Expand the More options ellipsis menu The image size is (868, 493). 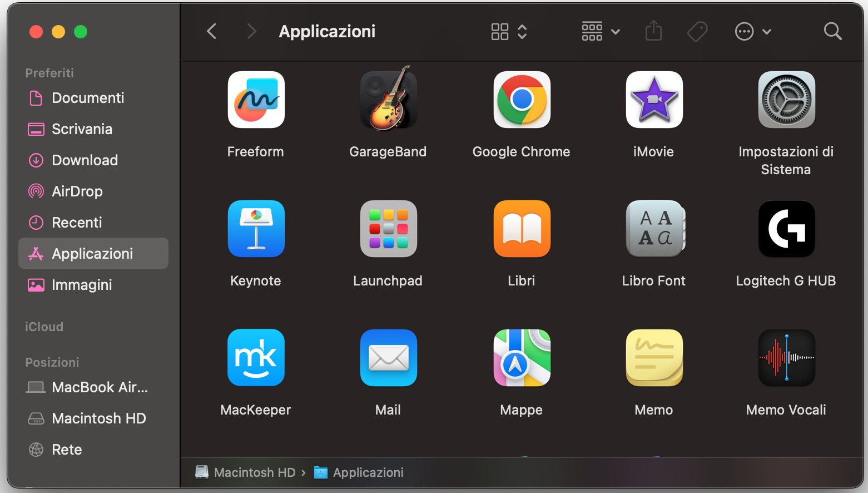point(744,31)
